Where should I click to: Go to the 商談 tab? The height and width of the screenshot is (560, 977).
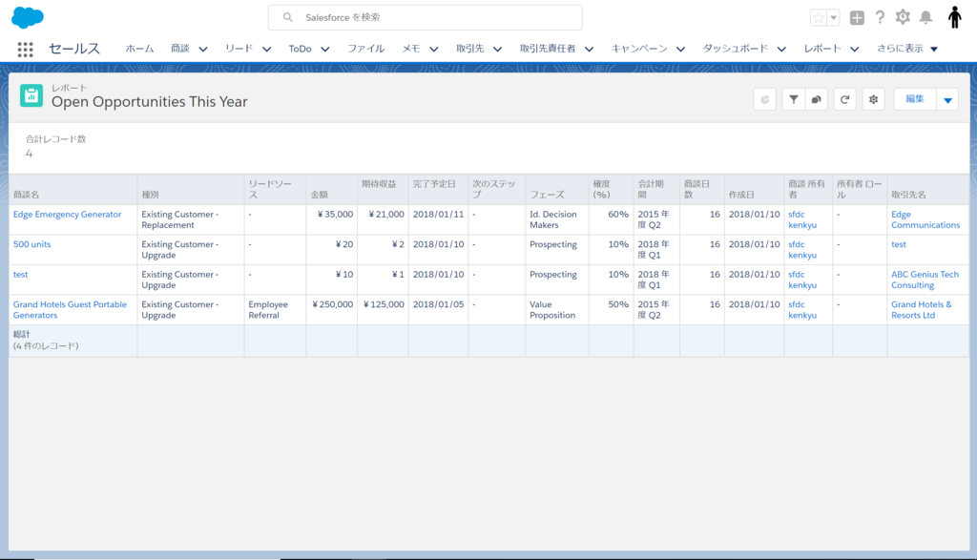[x=180, y=49]
